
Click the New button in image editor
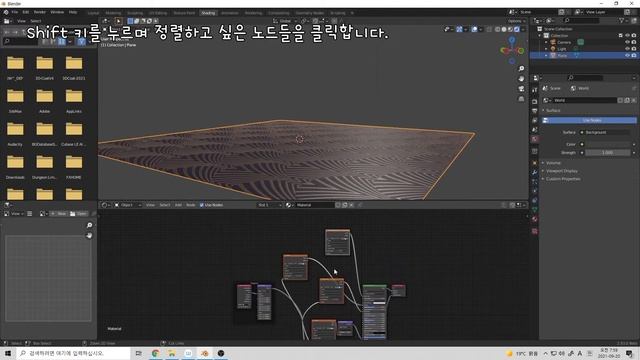[59, 214]
